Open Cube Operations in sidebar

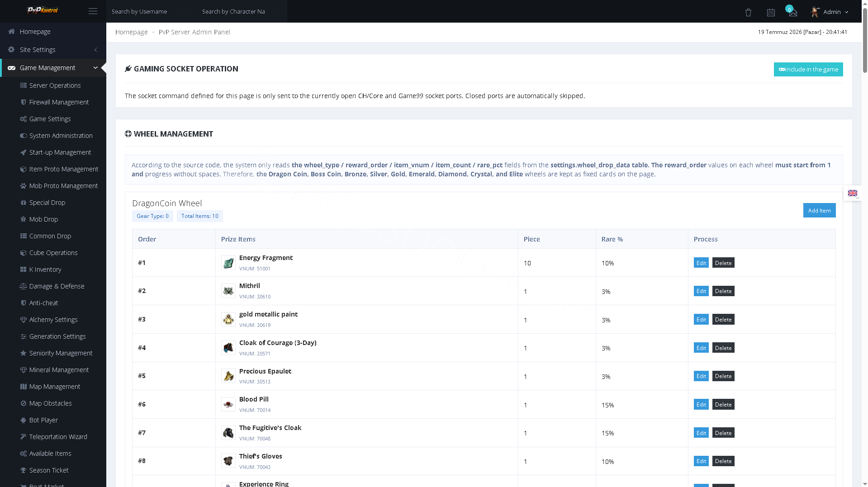[53, 253]
